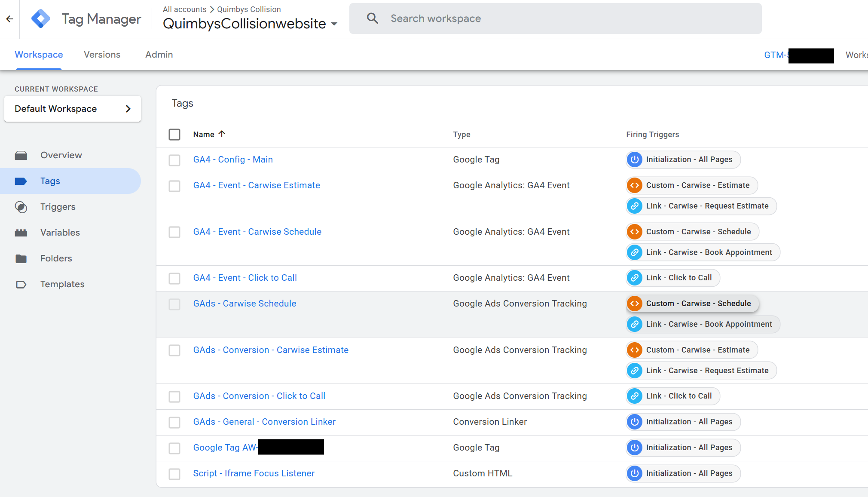Click the Search workspace field

(x=555, y=18)
